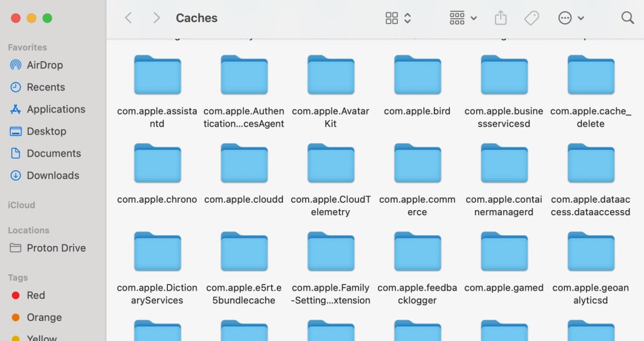644x341 pixels.
Task: Open the Edit Tags toolbar icon
Action: click(x=531, y=18)
